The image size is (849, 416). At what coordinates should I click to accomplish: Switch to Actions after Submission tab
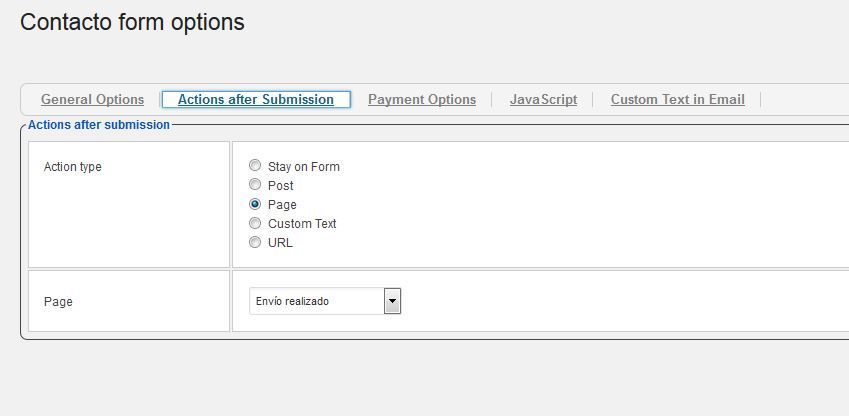[x=256, y=100]
